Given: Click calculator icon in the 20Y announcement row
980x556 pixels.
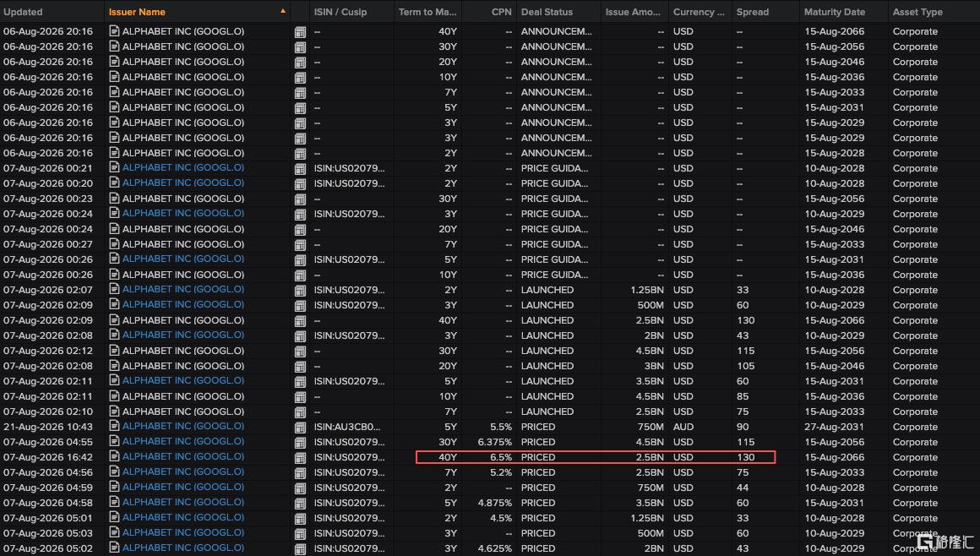Looking at the screenshot, I should click(300, 62).
